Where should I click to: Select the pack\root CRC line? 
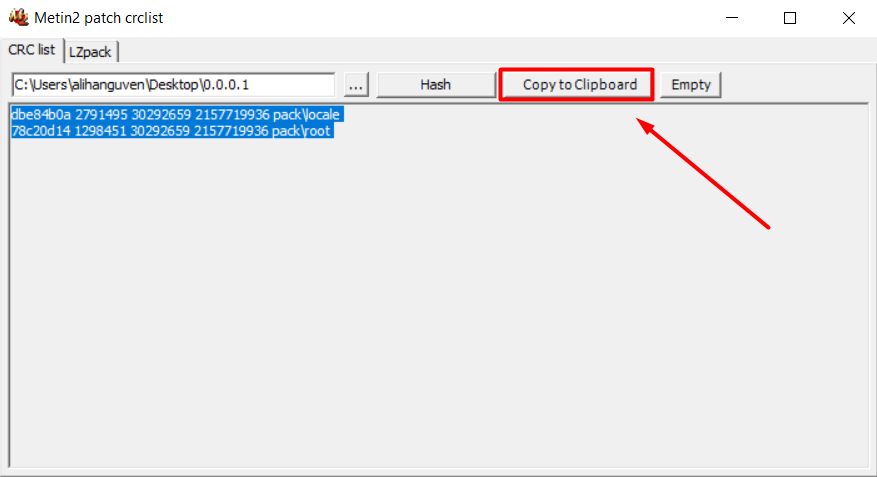click(172, 130)
